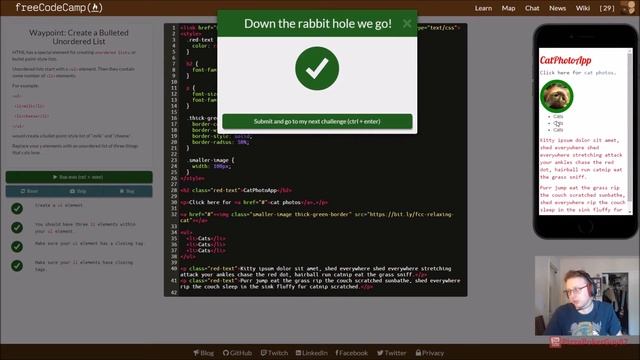This screenshot has width=640, height=360.
Task: Open the Twitch footer link
Action: tap(274, 353)
